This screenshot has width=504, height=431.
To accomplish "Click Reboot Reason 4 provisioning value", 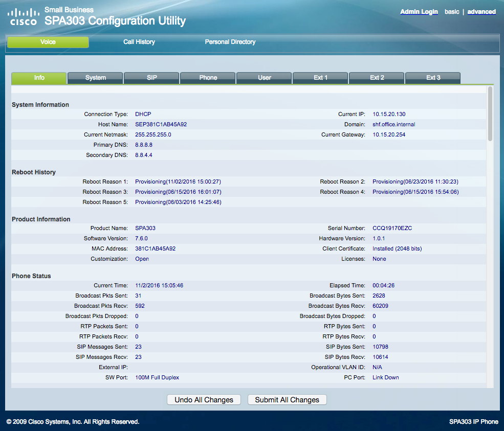I will point(415,192).
